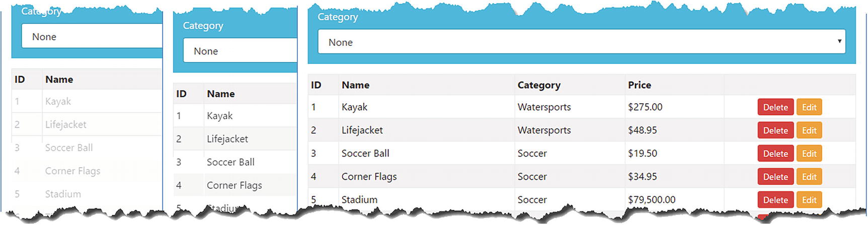Open the leftmost faded Category dropdown
The height and width of the screenshot is (225, 868).
(92, 37)
